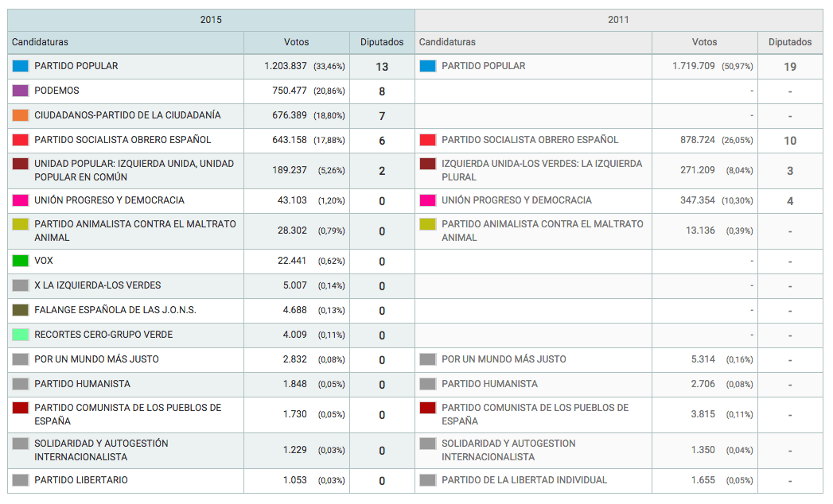Click the grey Partido Libertario color square
Viewport: 833px width, 504px height.
click(x=20, y=480)
